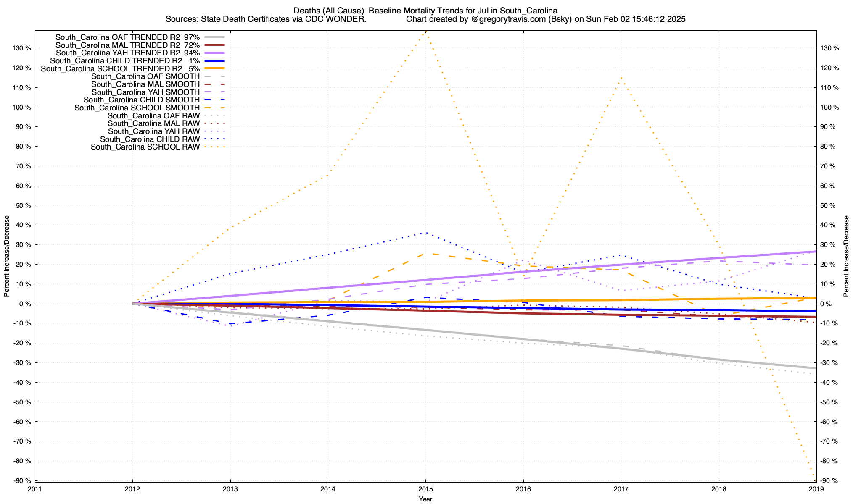Click the South_Carolina CHILD RAW legend label

click(150, 139)
